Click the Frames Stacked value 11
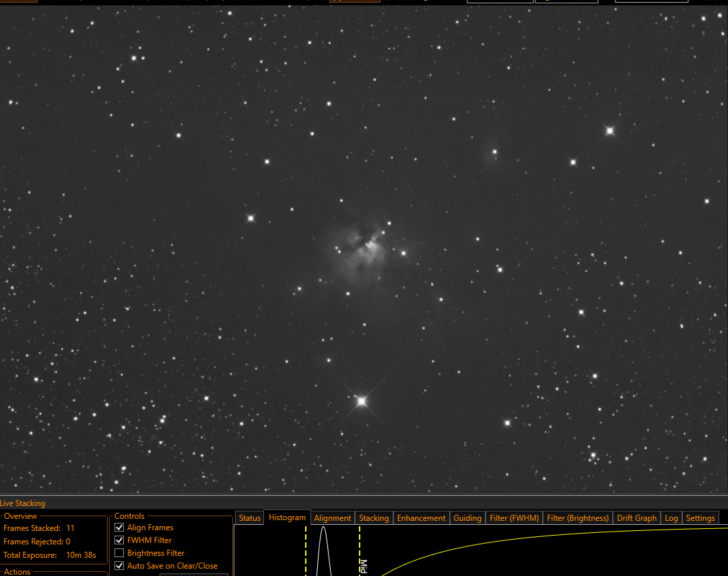This screenshot has height=576, width=728. tap(70, 528)
